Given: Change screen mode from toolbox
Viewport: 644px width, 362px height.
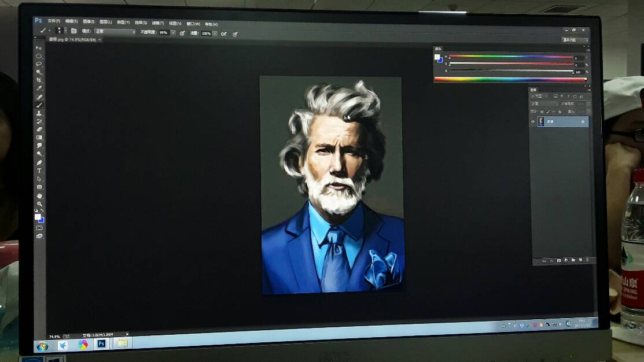Looking at the screenshot, I should pyautogui.click(x=39, y=237).
